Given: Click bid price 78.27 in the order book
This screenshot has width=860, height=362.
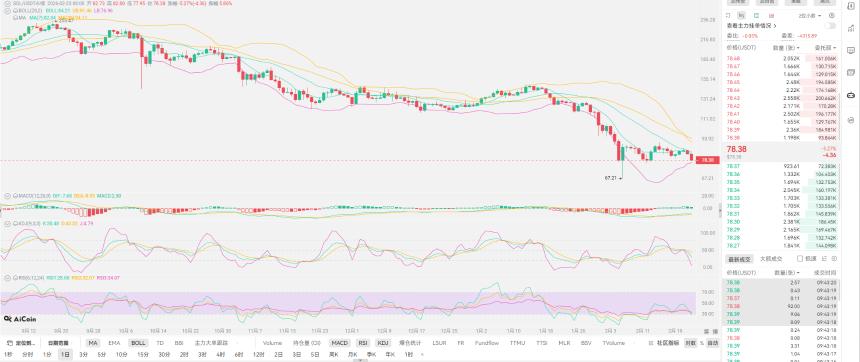Looking at the screenshot, I should (733, 246).
